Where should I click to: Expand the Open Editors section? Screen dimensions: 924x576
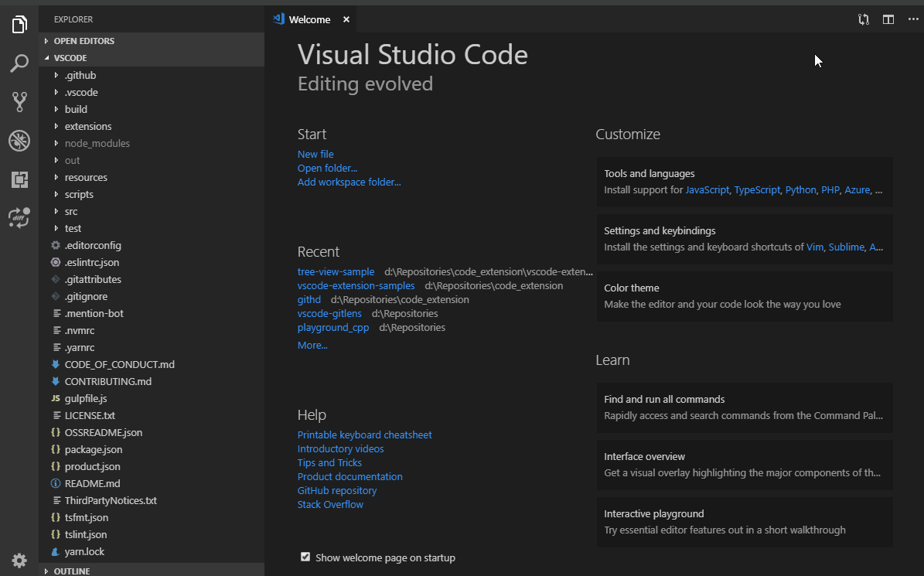point(84,41)
